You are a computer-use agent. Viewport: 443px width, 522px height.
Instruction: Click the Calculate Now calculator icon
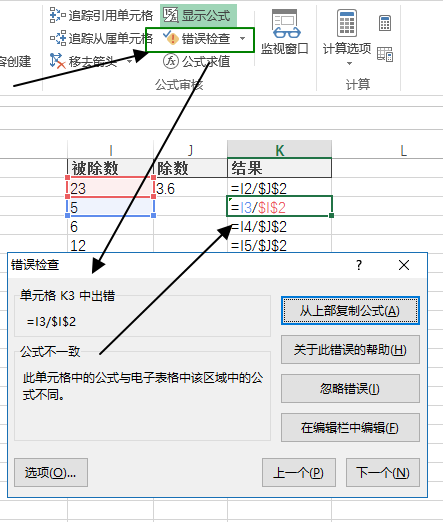point(385,23)
